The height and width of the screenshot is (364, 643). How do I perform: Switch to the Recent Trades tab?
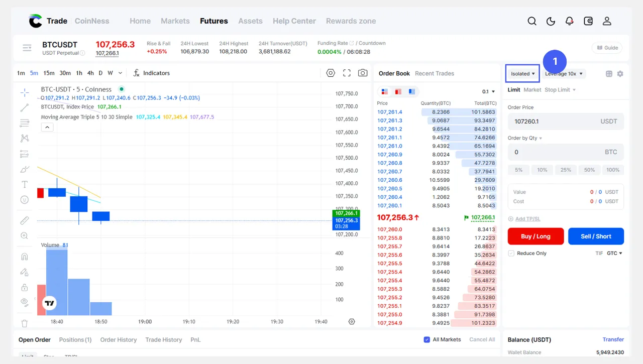pos(434,73)
